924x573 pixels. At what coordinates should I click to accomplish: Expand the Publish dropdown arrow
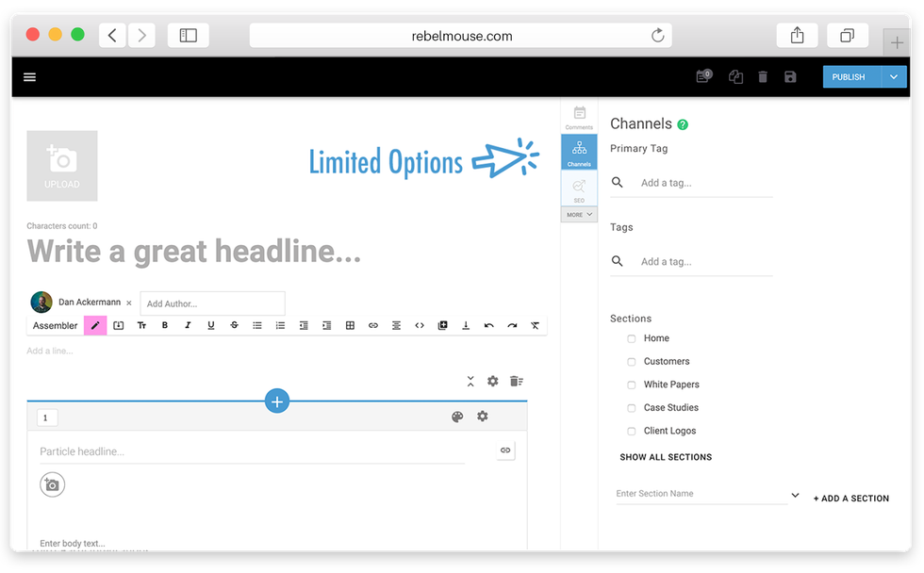click(x=894, y=77)
